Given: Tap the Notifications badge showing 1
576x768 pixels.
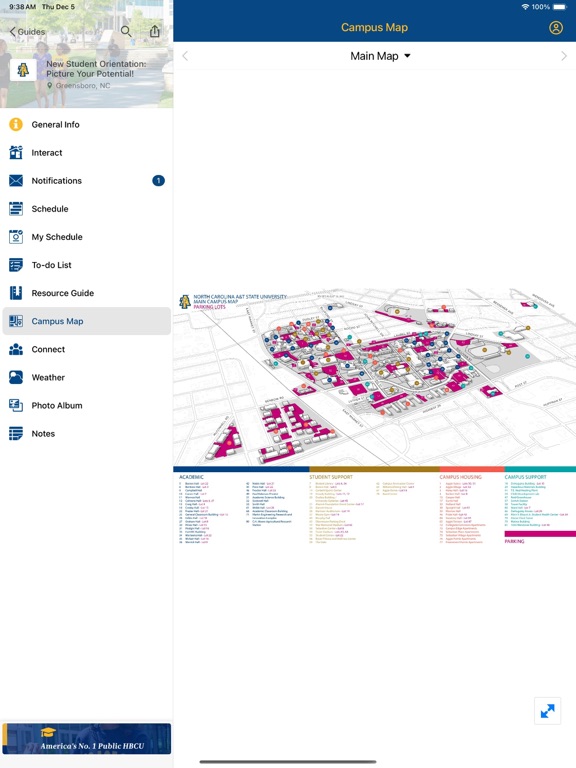Looking at the screenshot, I should point(158,181).
